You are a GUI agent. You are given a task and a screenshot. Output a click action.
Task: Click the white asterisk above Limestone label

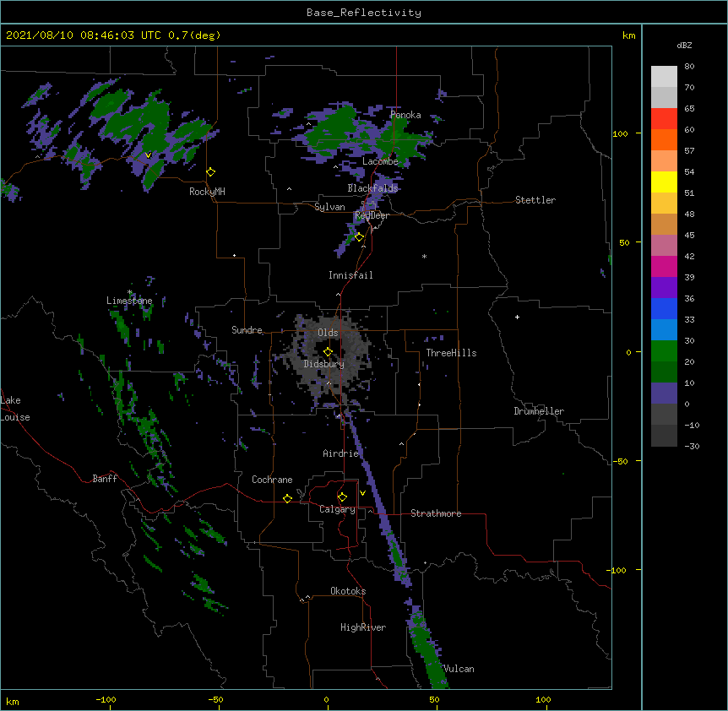[130, 292]
